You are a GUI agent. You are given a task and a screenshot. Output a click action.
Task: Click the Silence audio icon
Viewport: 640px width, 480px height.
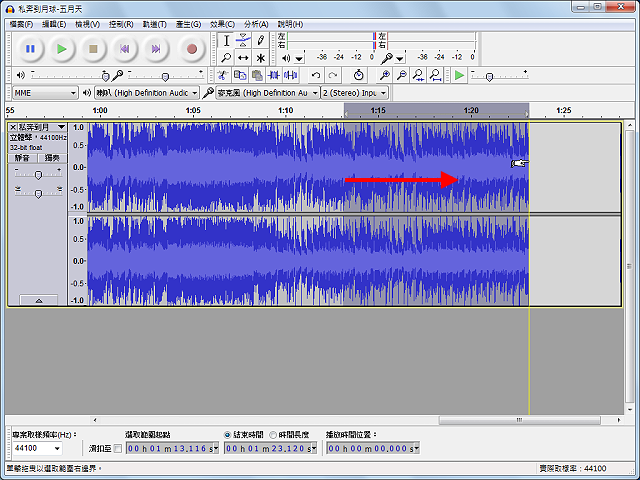[x=291, y=75]
